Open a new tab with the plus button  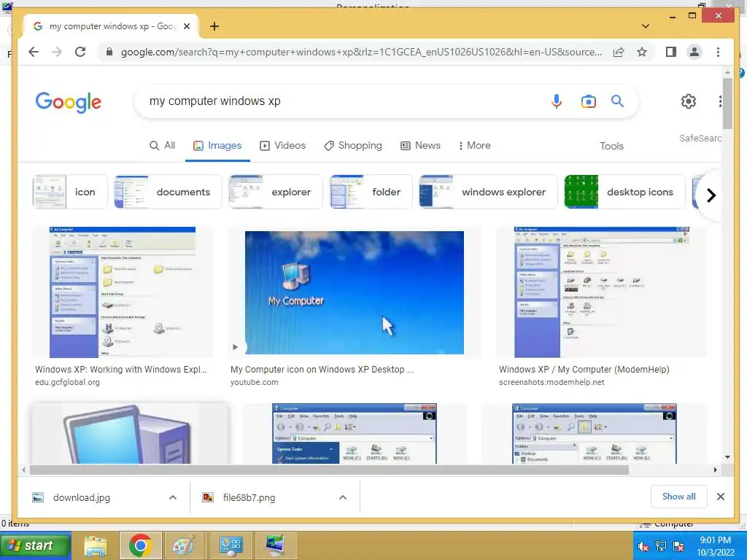(214, 26)
